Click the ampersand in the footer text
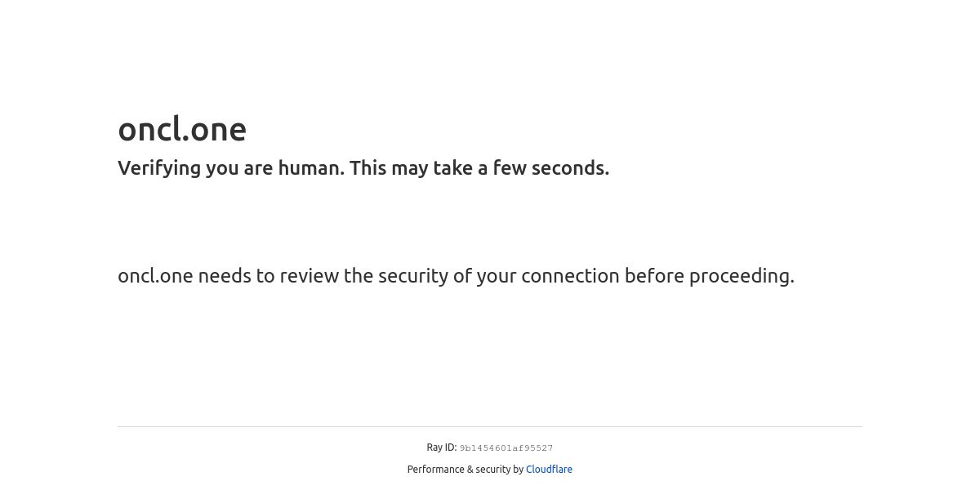The width and height of the screenshot is (980, 490). pyautogui.click(x=470, y=470)
